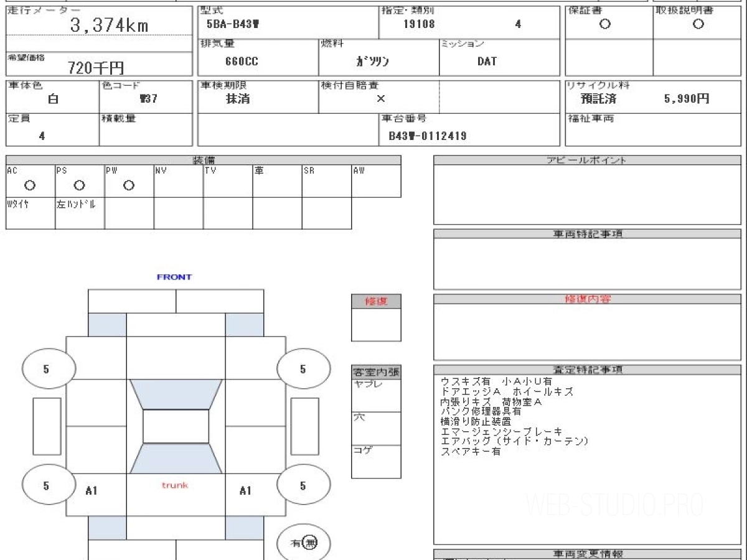Click the circle under 保証書
The height and width of the screenshot is (560, 747).
click(x=604, y=24)
